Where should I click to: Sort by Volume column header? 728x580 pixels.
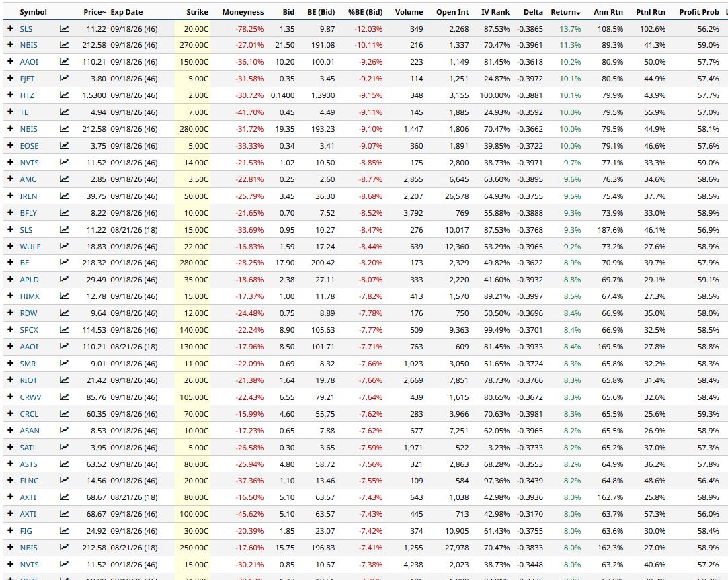tap(409, 12)
